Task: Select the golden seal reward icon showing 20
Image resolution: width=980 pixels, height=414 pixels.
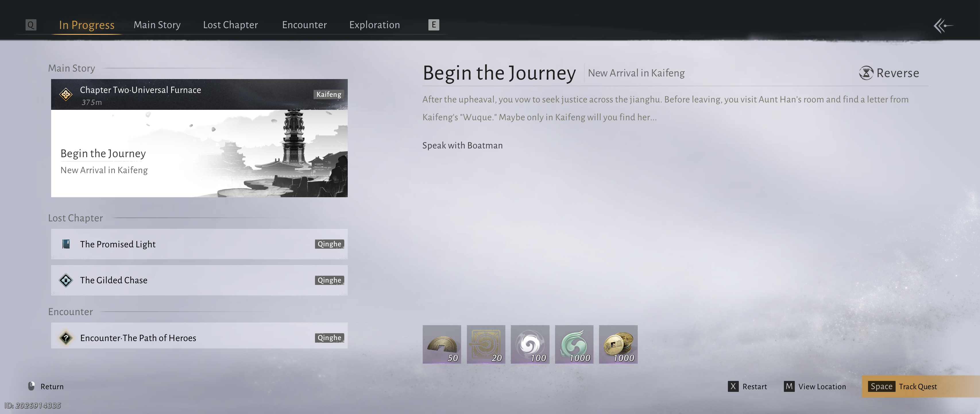Action: pos(486,344)
